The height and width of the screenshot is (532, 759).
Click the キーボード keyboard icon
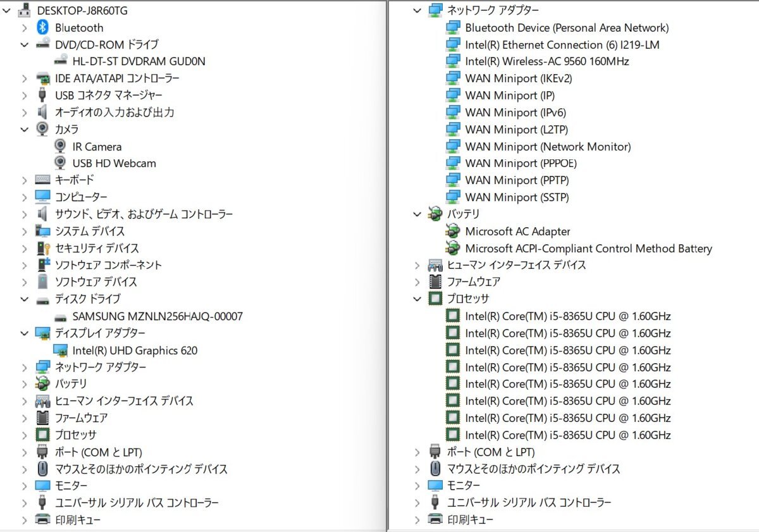pos(42,180)
